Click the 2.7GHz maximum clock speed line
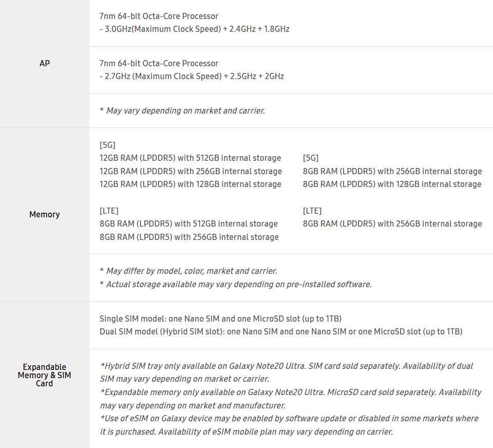Screen dimensions: 493x448 (x=192, y=77)
